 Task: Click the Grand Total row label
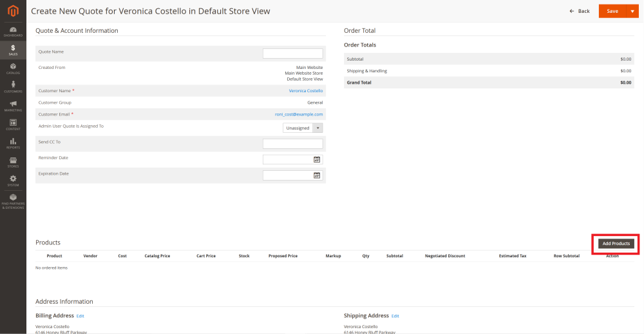point(359,83)
